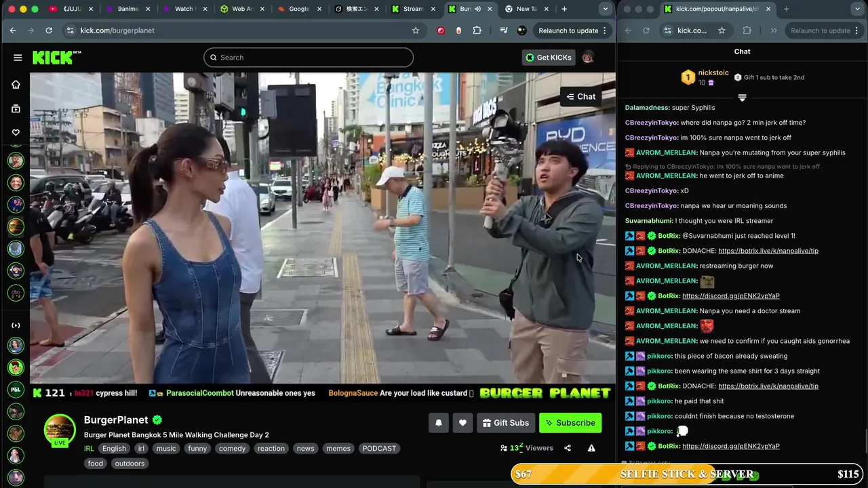Switch to the Google browser tab
This screenshot has height=488, width=868.
point(298,9)
